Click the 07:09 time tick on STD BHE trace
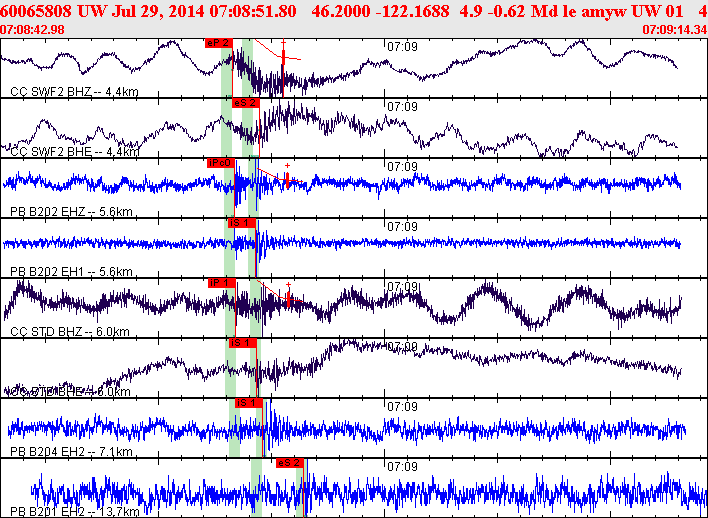Viewport: 708px width, 518px height. pos(402,347)
